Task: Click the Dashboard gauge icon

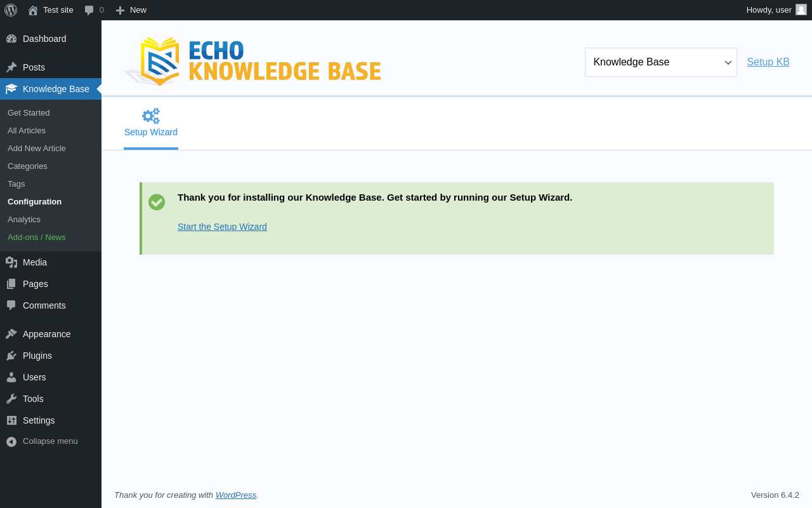Action: coord(11,39)
